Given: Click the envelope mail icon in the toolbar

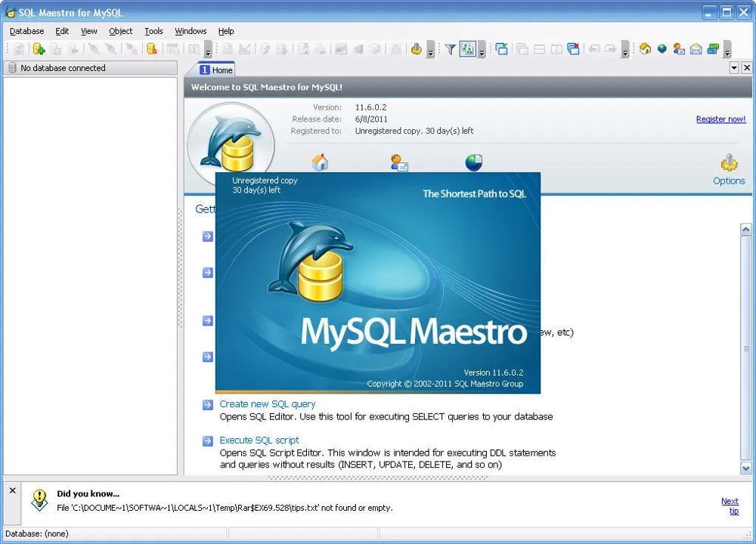Looking at the screenshot, I should point(696,48).
